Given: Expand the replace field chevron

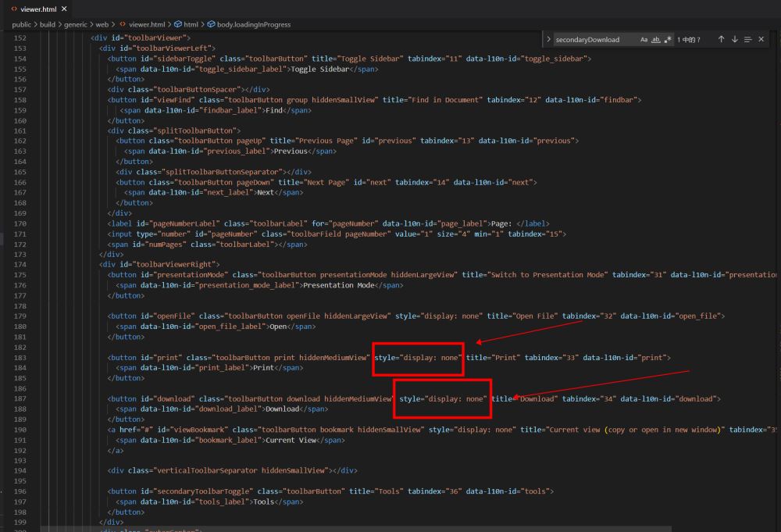Looking at the screenshot, I should point(548,39).
